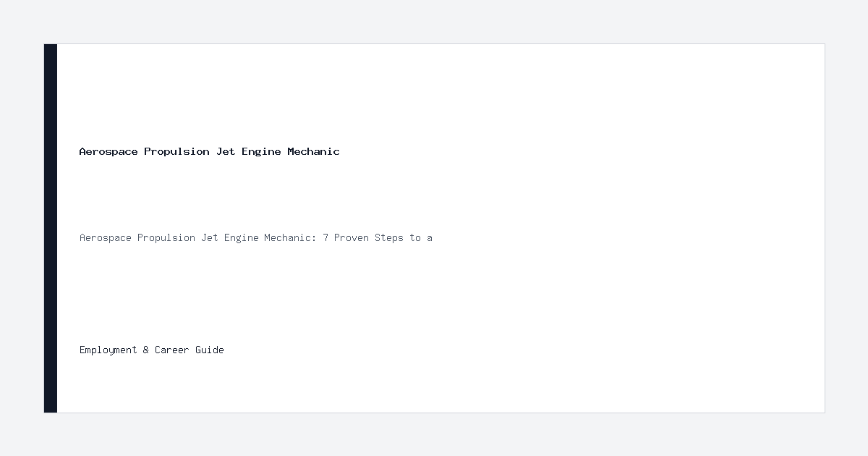The width and height of the screenshot is (868, 456).
Task: Click the word 'Career' in the bottom label
Action: click(172, 350)
